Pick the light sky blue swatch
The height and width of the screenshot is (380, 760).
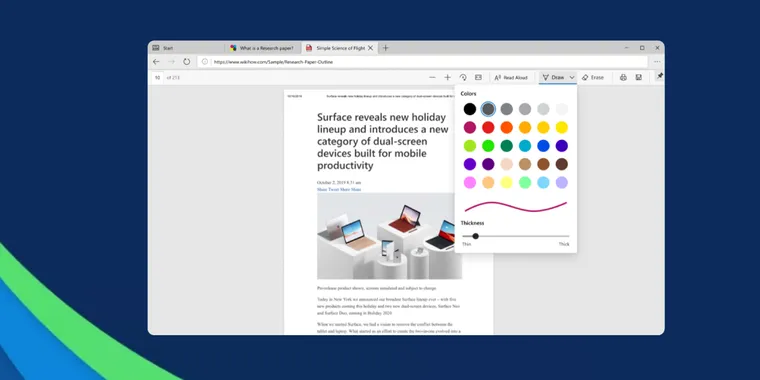tap(543, 183)
